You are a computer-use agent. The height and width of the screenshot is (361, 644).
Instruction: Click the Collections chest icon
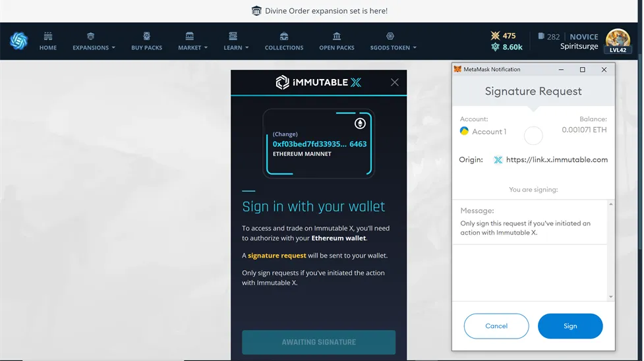click(284, 36)
